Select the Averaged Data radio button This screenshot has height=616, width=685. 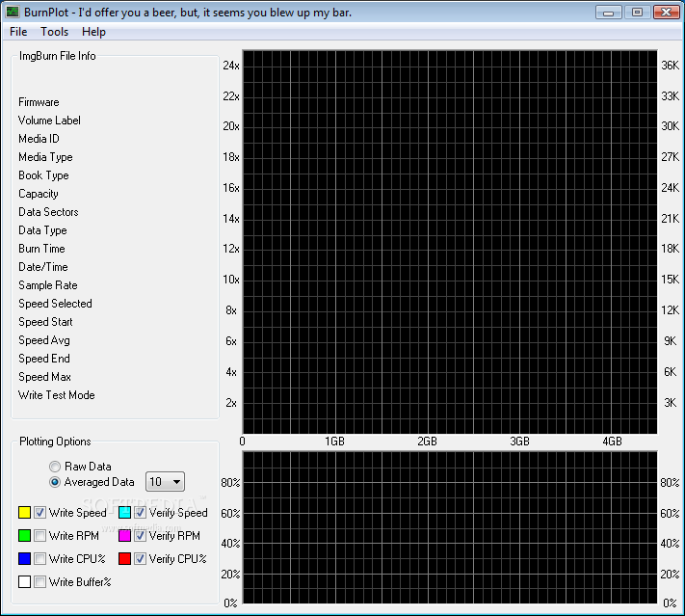55,482
